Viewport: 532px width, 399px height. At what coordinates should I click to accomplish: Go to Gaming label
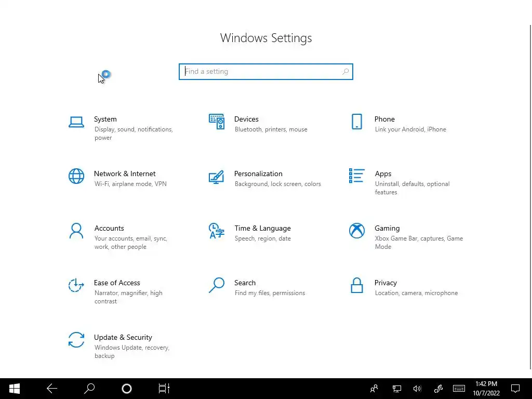pos(387,229)
